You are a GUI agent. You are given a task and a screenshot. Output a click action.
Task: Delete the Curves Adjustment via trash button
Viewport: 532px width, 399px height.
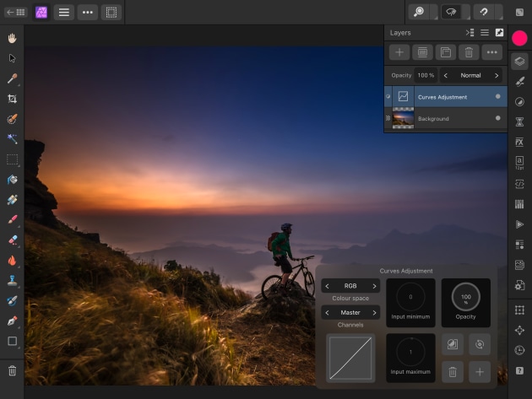(453, 372)
